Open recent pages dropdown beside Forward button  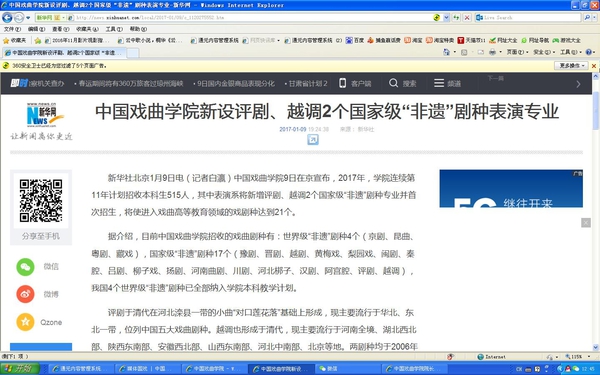tap(28, 18)
